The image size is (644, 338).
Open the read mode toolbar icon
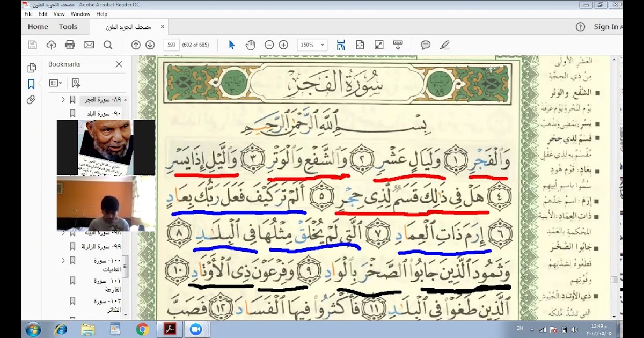[x=398, y=45]
